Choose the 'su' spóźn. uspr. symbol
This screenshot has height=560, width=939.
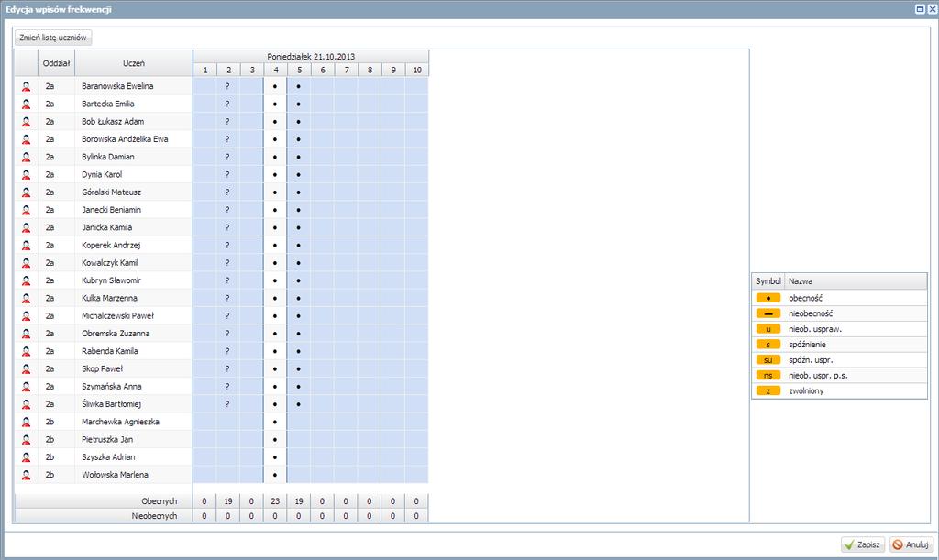768,360
